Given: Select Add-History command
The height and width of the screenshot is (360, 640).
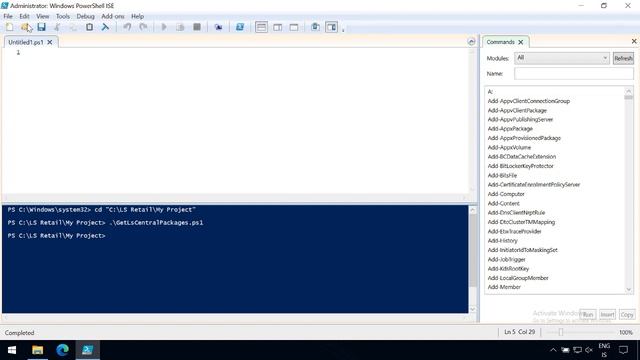Looking at the screenshot, I should click(x=502, y=241).
